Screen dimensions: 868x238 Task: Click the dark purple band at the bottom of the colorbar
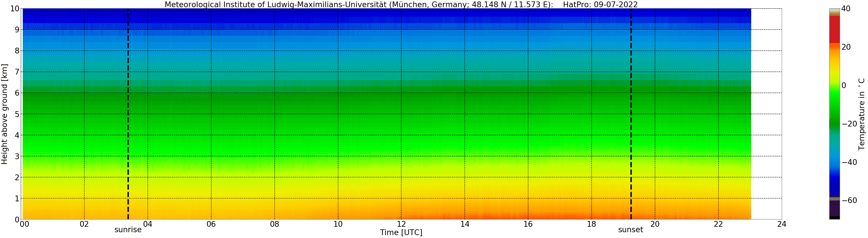tap(834, 208)
